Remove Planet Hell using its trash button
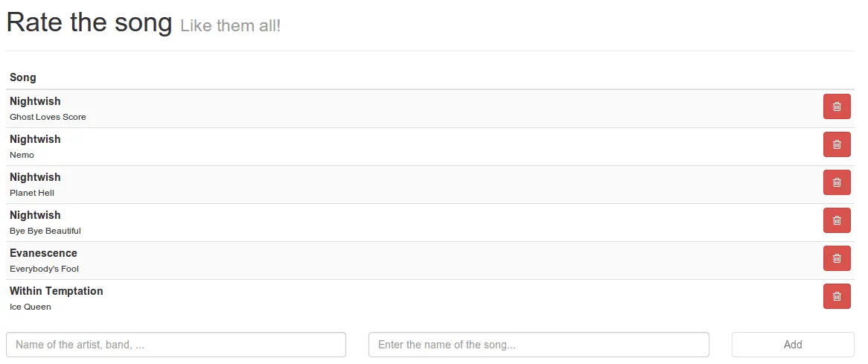 837,182
